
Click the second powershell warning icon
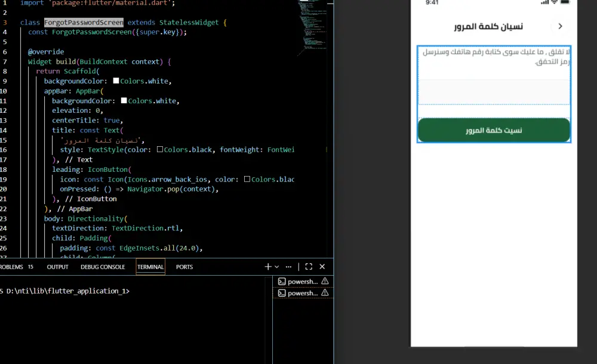325,292
